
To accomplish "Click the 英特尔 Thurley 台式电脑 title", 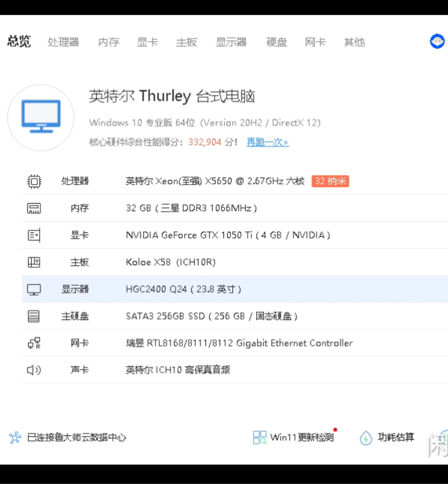I will tap(172, 96).
